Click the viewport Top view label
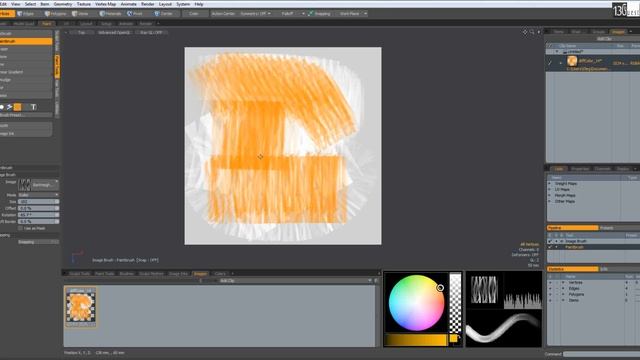 pyautogui.click(x=82, y=32)
